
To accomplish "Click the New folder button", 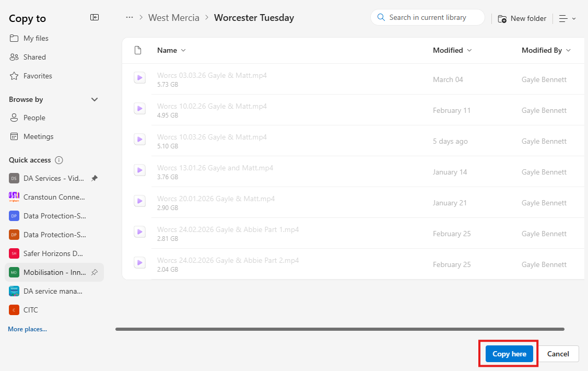I will tap(522, 18).
